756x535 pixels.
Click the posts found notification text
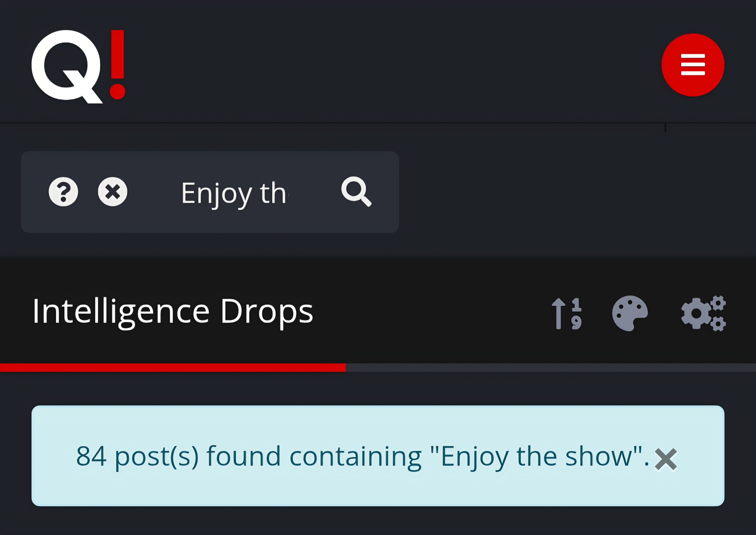362,456
